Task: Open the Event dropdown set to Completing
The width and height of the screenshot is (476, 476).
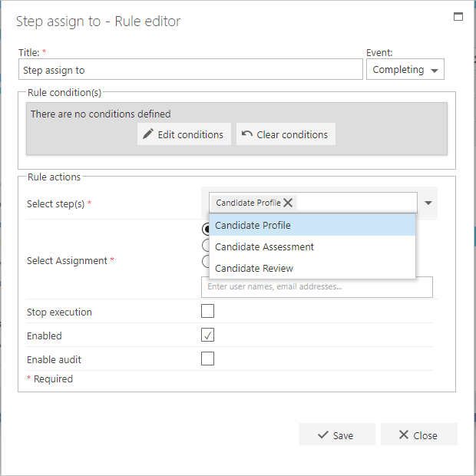Action: pyautogui.click(x=405, y=70)
